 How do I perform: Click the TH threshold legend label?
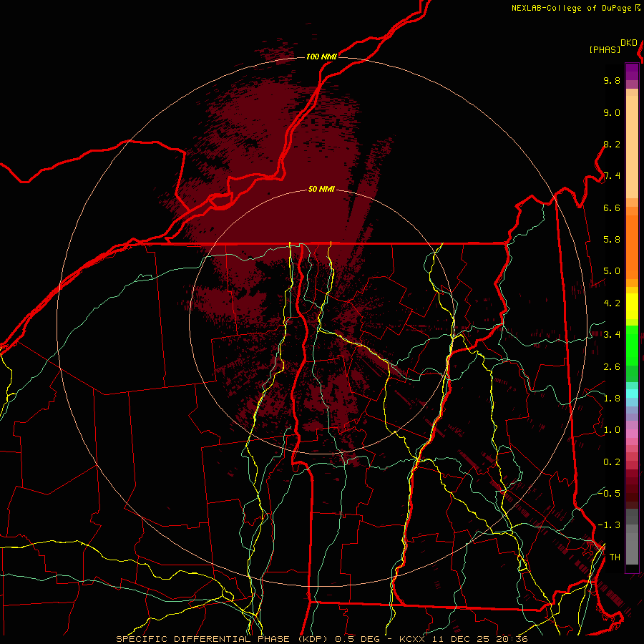pyautogui.click(x=615, y=557)
